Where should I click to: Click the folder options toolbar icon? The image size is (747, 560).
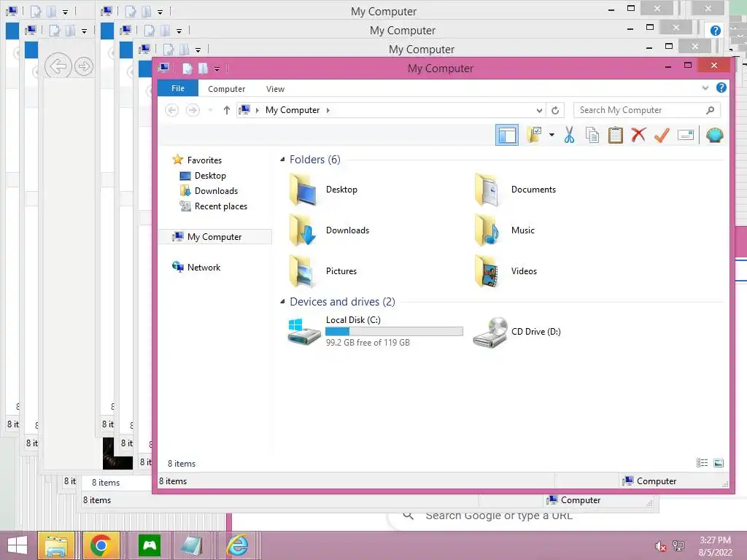(535, 135)
